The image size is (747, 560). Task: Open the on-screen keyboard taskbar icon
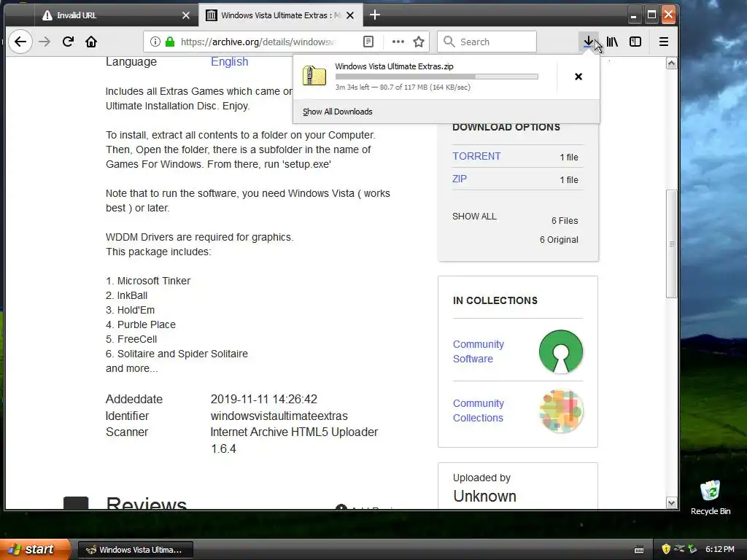[x=639, y=550]
